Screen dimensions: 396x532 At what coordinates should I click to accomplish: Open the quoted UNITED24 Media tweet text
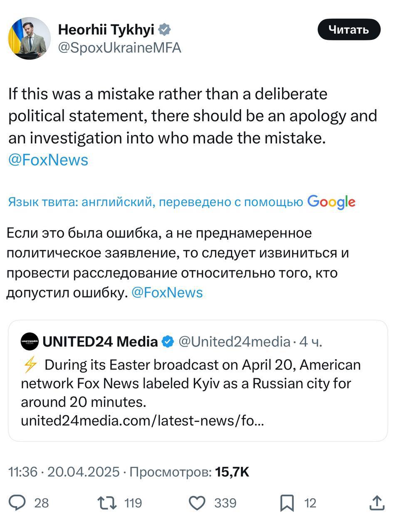point(191,383)
